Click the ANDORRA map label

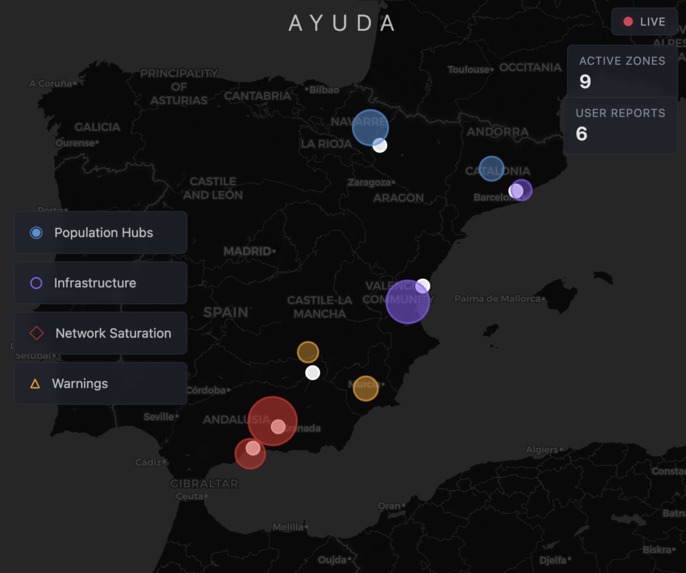point(498,131)
